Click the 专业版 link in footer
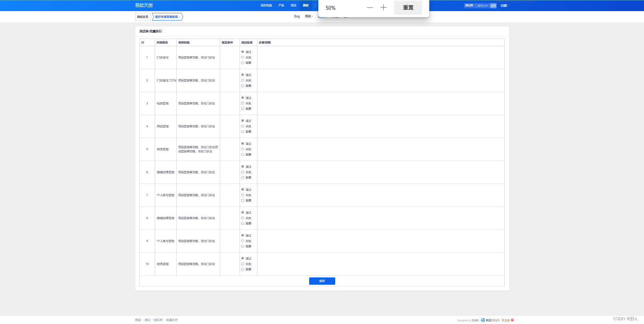 click(506, 320)
